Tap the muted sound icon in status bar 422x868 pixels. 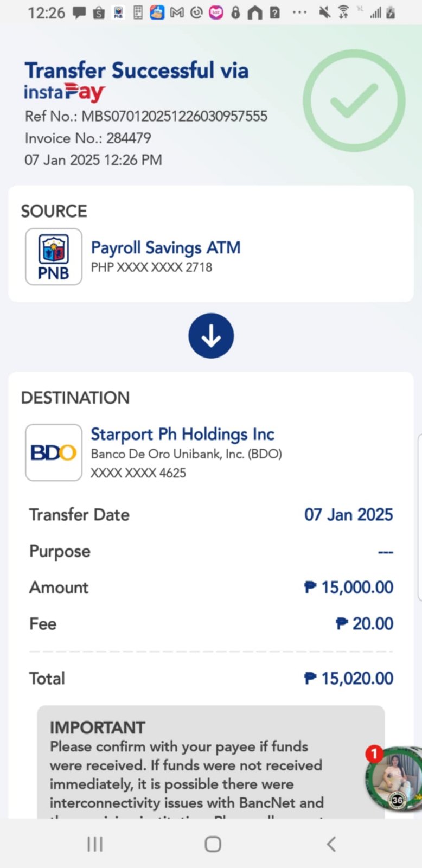(x=324, y=12)
